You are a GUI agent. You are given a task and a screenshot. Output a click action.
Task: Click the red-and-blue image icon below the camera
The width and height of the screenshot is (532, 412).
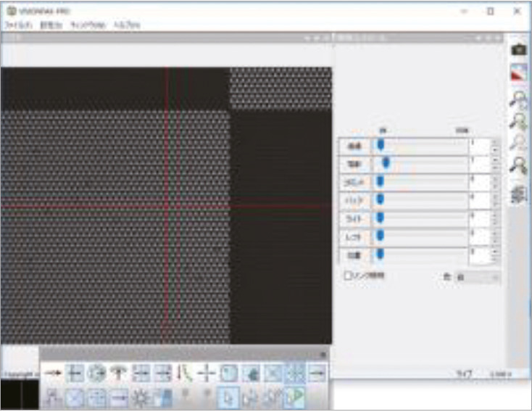[519, 73]
